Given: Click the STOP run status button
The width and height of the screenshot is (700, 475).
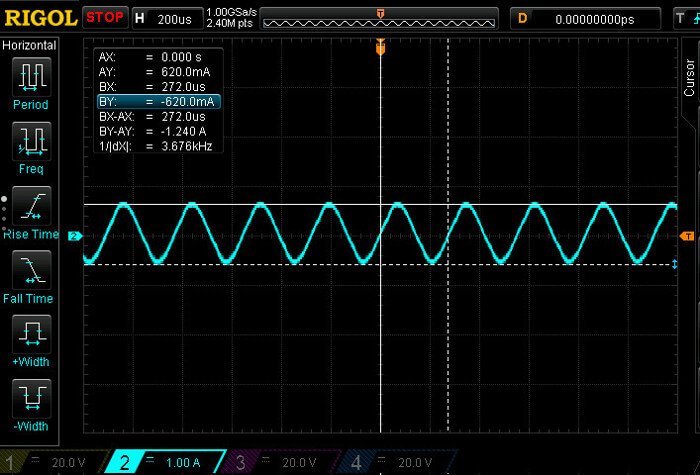Looking at the screenshot, I should point(105,18).
